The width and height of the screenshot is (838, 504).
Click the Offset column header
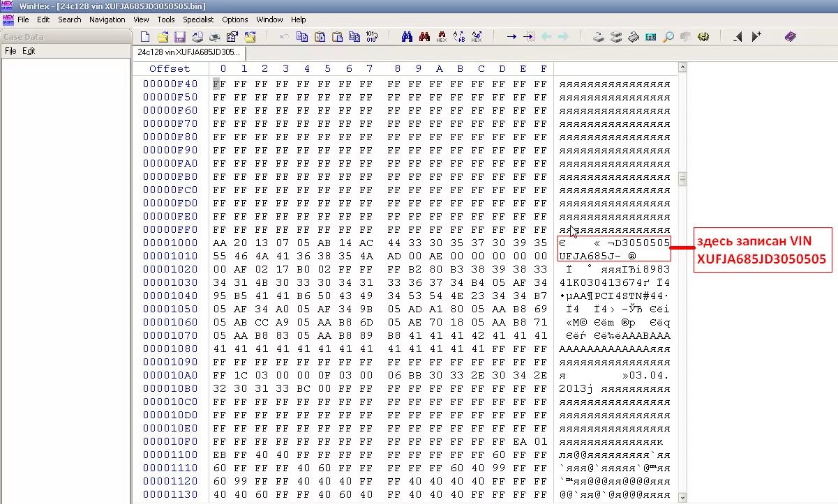[x=170, y=68]
